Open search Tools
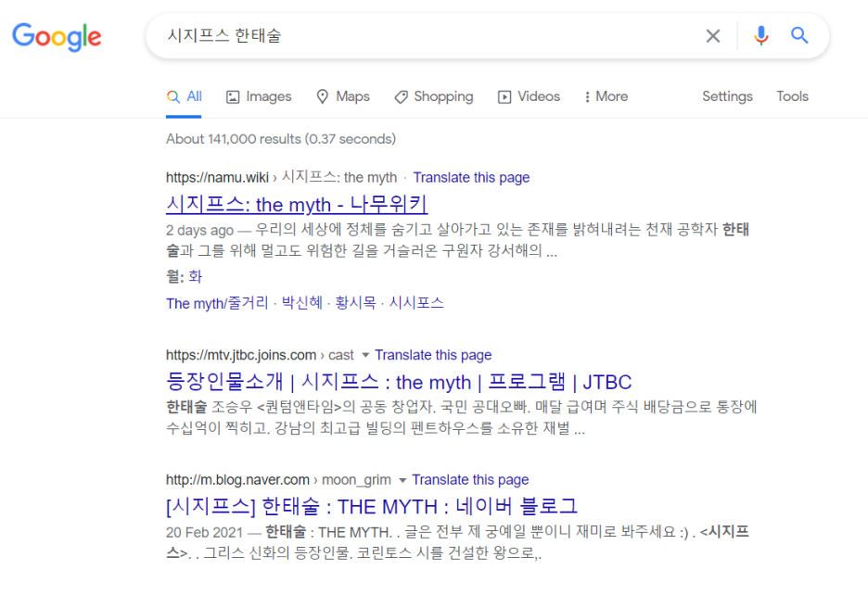 pos(792,97)
